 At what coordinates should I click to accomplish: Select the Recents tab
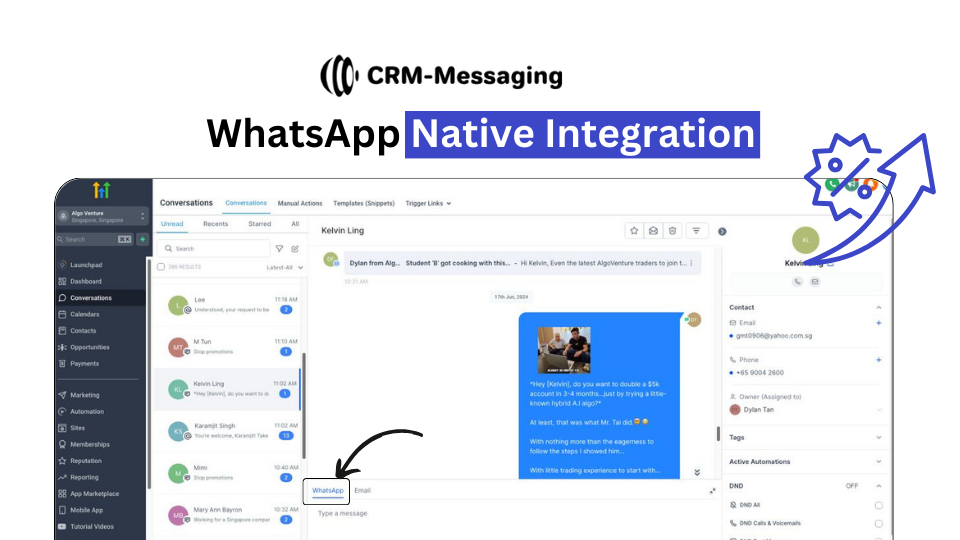(x=216, y=224)
